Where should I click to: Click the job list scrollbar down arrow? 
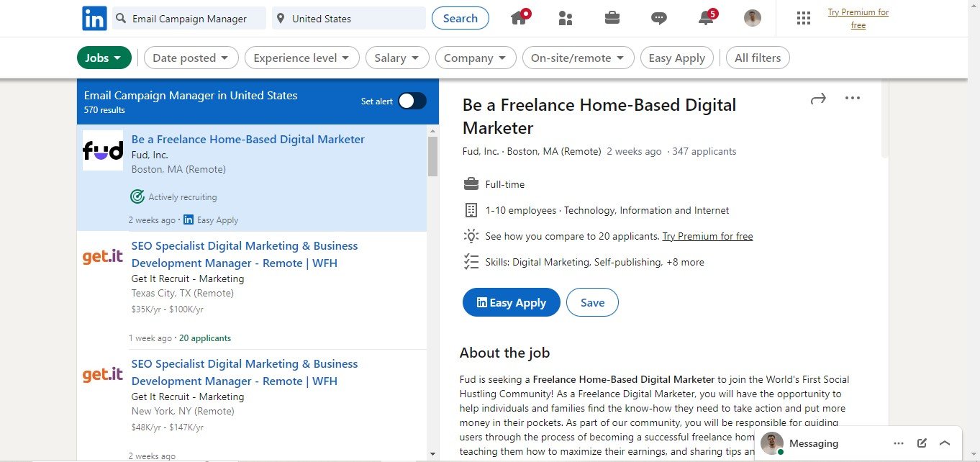click(432, 454)
